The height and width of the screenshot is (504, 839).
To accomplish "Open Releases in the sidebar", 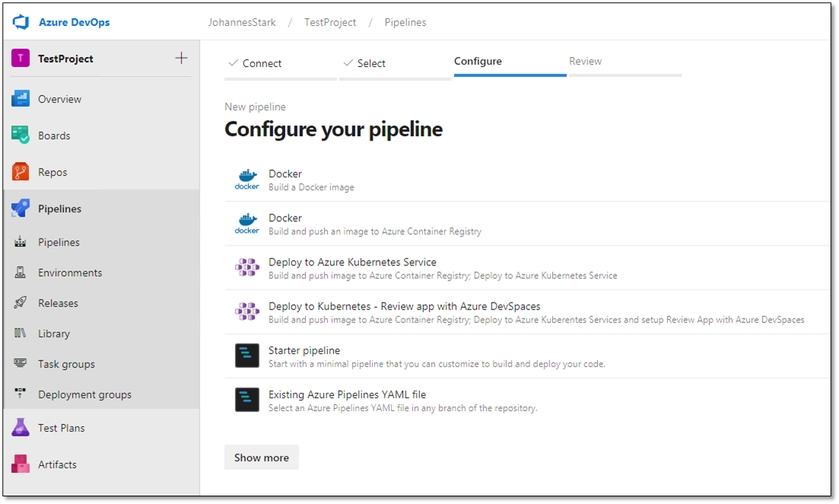I will click(x=101, y=303).
